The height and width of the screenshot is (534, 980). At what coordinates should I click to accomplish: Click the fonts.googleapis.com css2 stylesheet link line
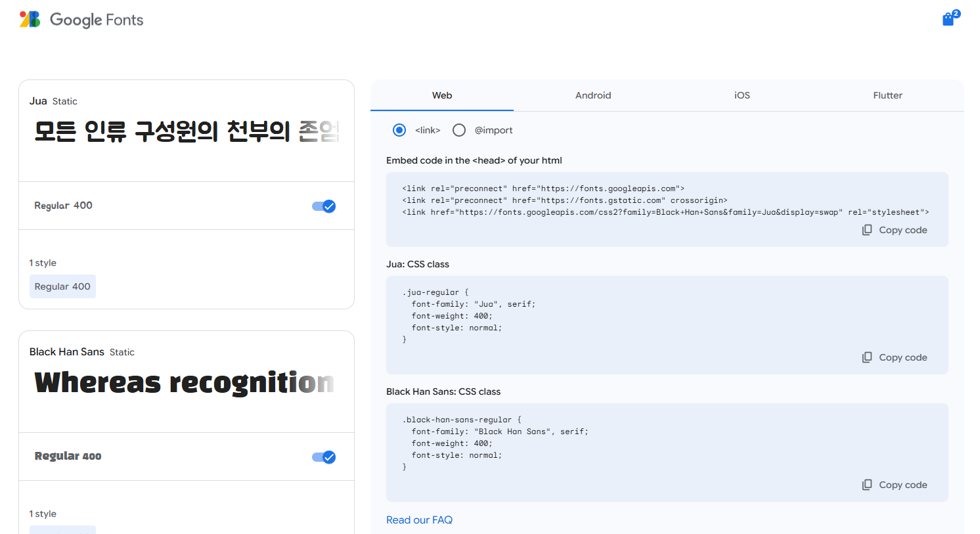coord(665,212)
